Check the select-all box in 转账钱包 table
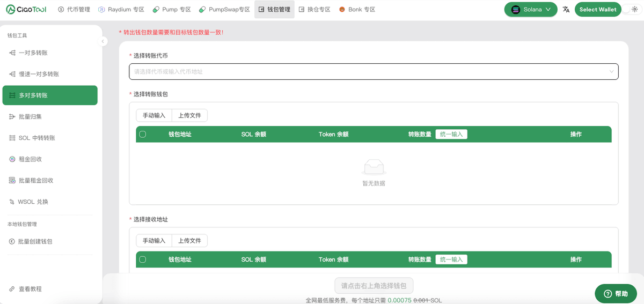The image size is (644, 304). 143,134
